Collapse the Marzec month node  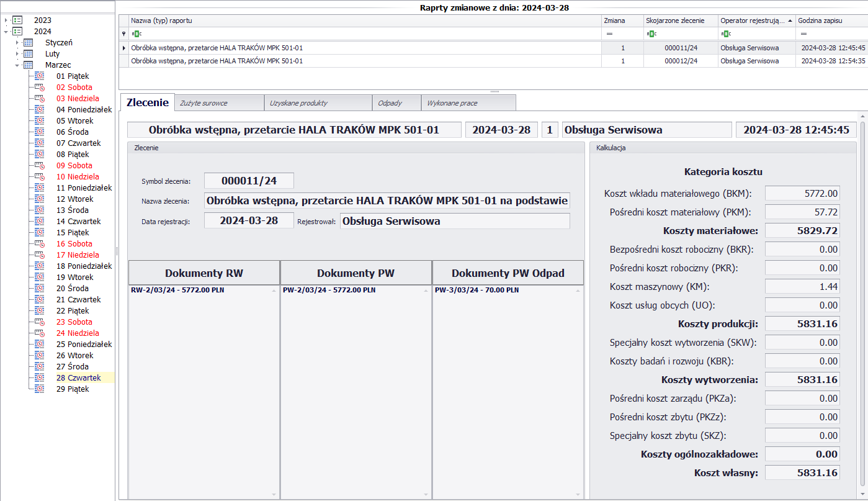point(17,65)
